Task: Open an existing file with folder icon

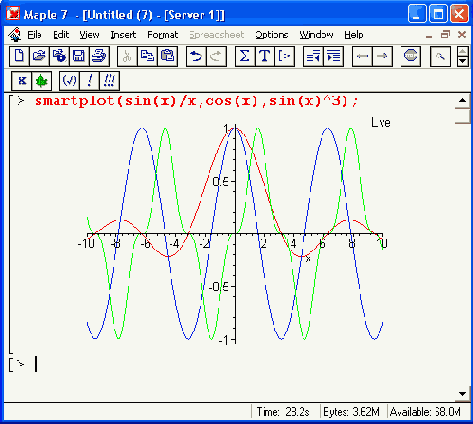Action: [x=39, y=56]
